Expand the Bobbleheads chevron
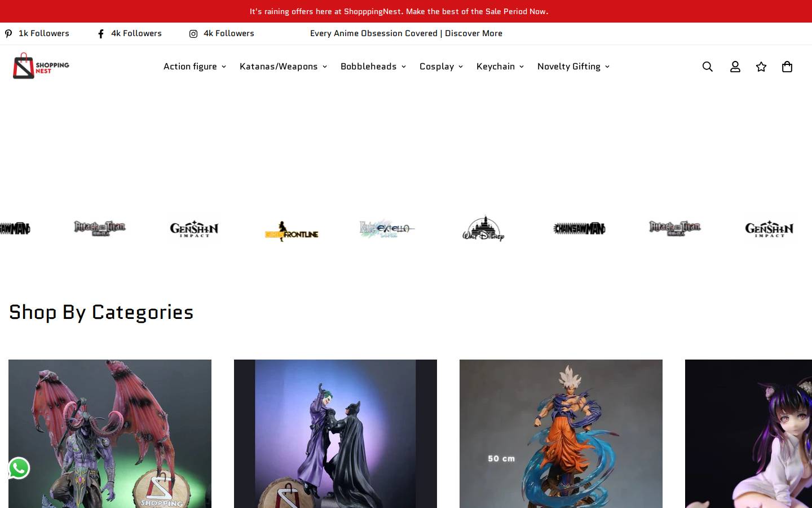The height and width of the screenshot is (508, 812). 403,67
